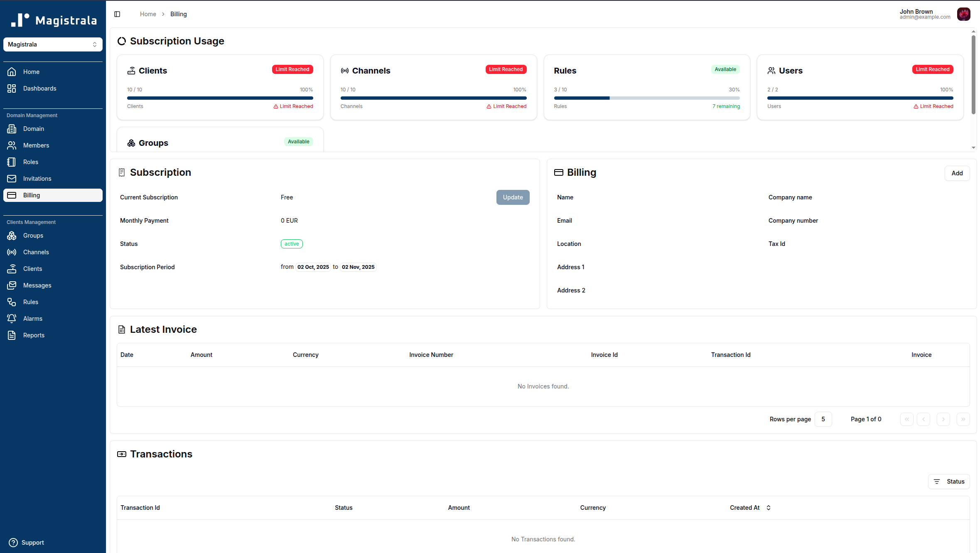Screen dimensions: 980x553
Task: Click the Rules usage progress bar
Action: 646,98
